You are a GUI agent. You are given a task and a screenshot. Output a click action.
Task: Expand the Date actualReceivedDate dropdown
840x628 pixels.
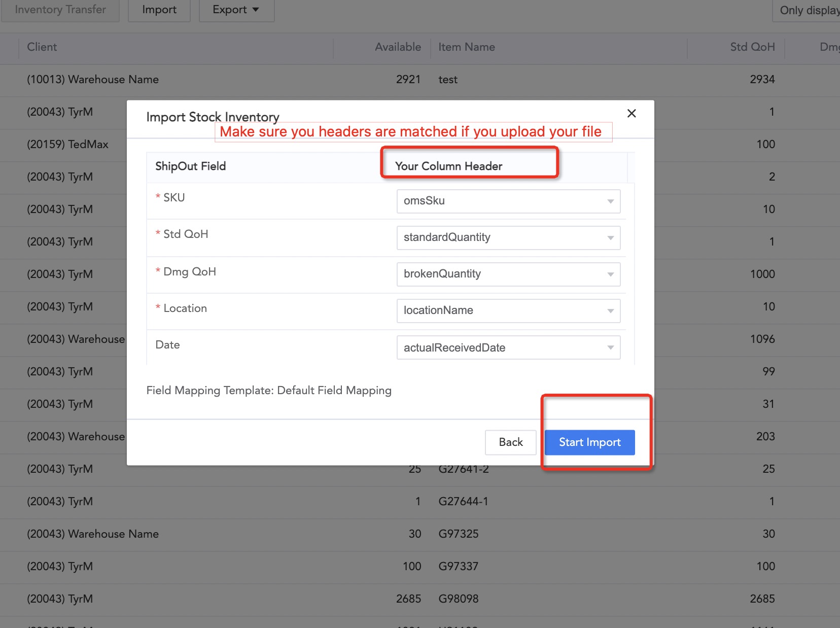click(x=508, y=347)
